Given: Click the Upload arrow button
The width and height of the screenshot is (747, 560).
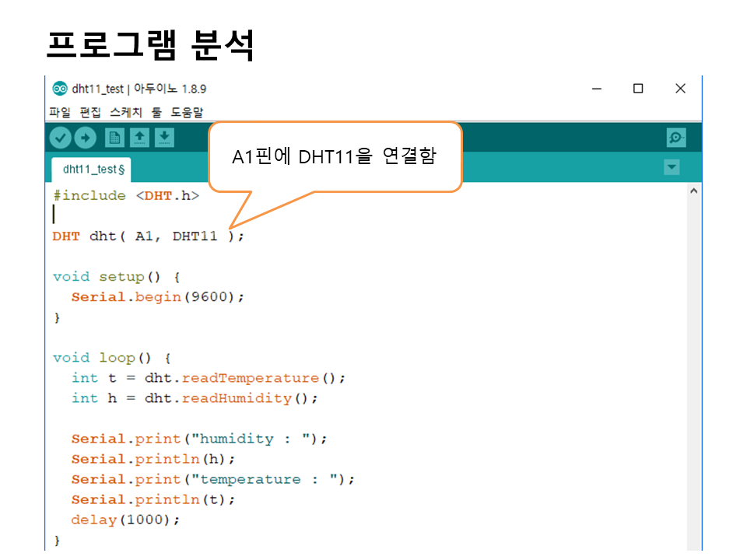Looking at the screenshot, I should 86,138.
